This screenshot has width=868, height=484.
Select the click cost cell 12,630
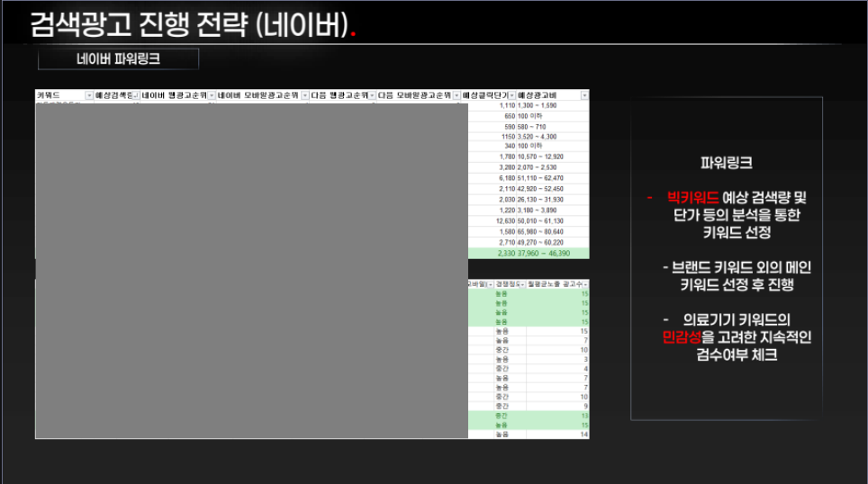(505, 221)
